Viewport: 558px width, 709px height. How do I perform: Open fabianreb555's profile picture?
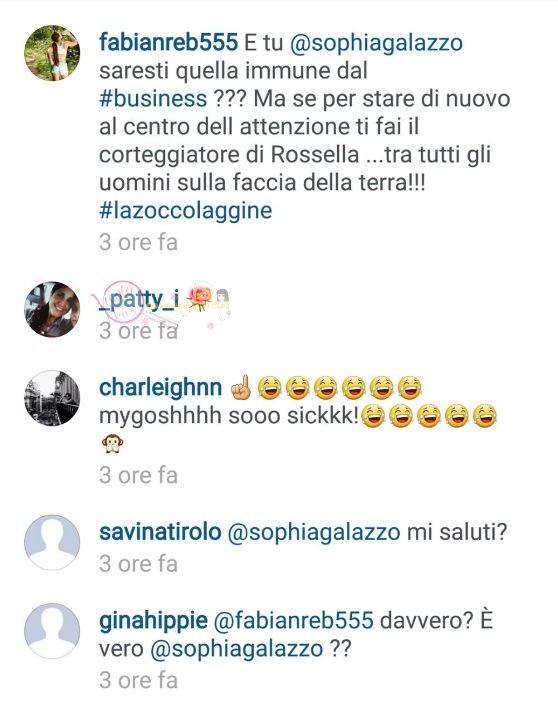coord(52,52)
